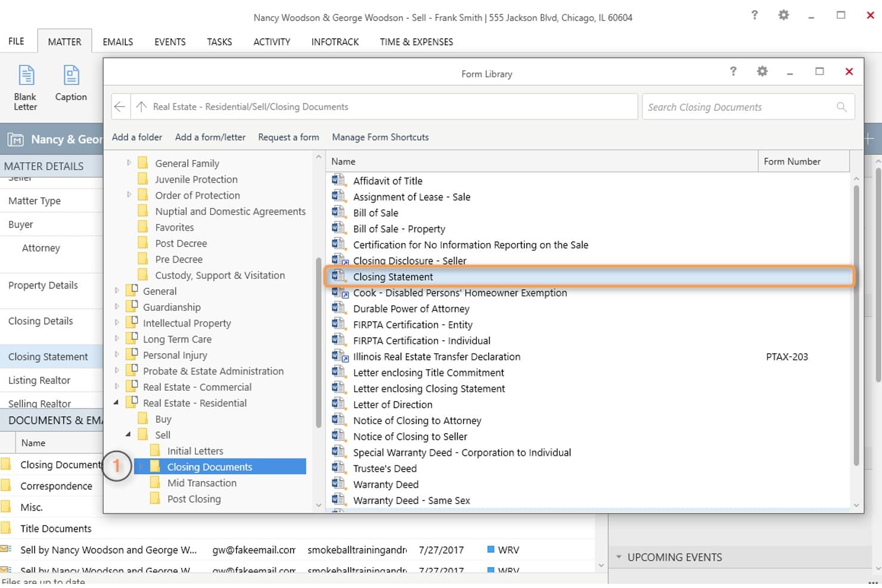This screenshot has width=882, height=588.
Task: Click the Word icon beside Affidavit of Title
Action: [338, 180]
